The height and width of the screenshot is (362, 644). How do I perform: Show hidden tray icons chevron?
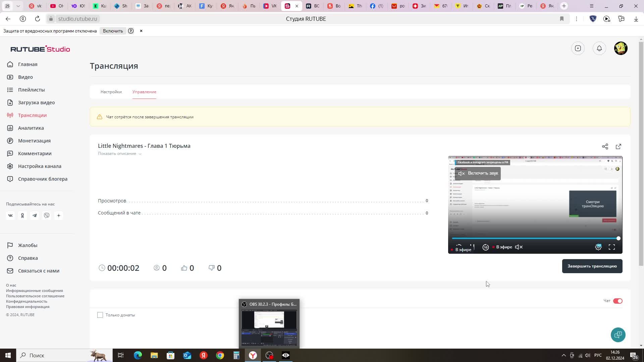click(563, 355)
